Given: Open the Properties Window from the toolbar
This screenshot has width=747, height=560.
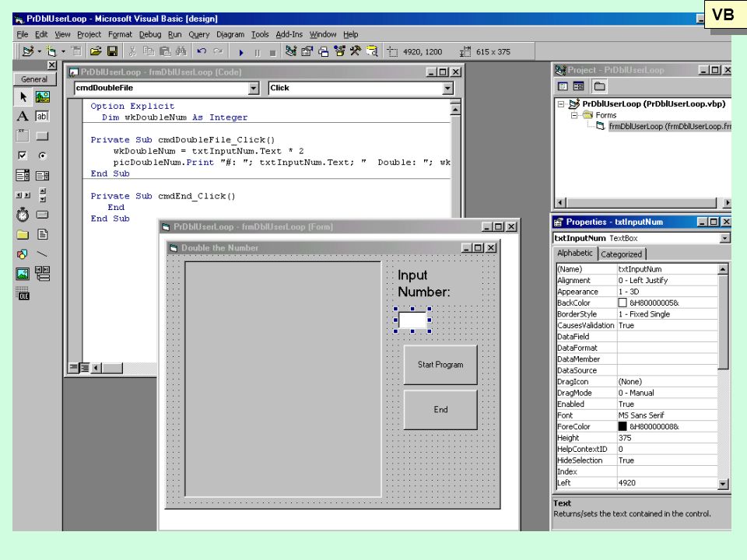Looking at the screenshot, I should coord(307,51).
